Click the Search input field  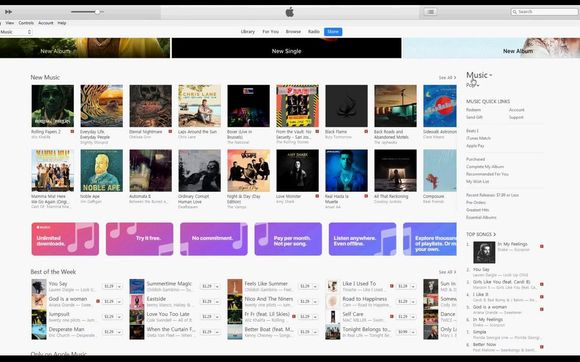pos(544,12)
